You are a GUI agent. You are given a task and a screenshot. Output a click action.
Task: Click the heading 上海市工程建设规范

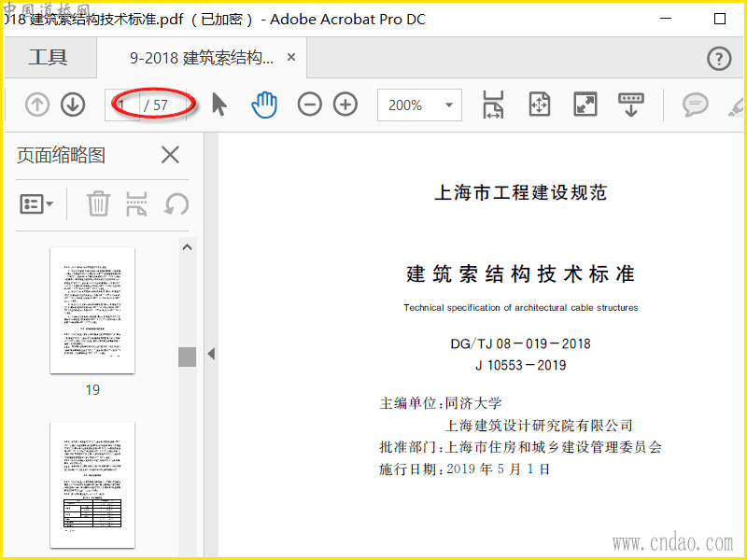pyautogui.click(x=521, y=192)
